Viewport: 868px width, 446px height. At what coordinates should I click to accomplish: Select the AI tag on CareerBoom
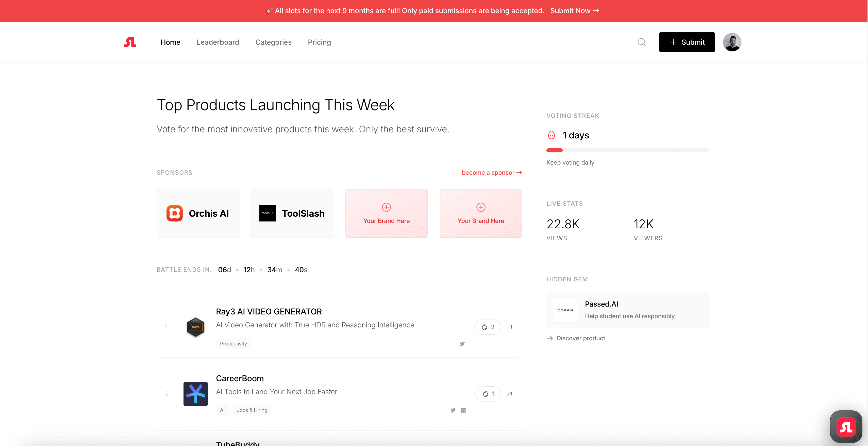[x=222, y=410]
